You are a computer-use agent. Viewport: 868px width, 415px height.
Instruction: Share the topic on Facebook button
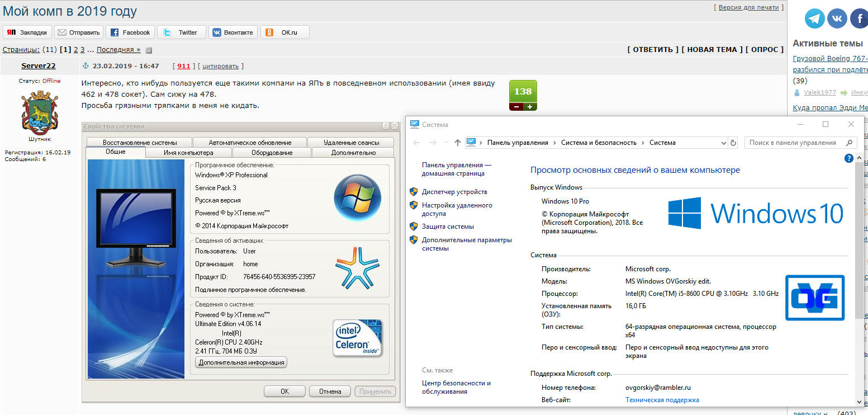coord(130,32)
